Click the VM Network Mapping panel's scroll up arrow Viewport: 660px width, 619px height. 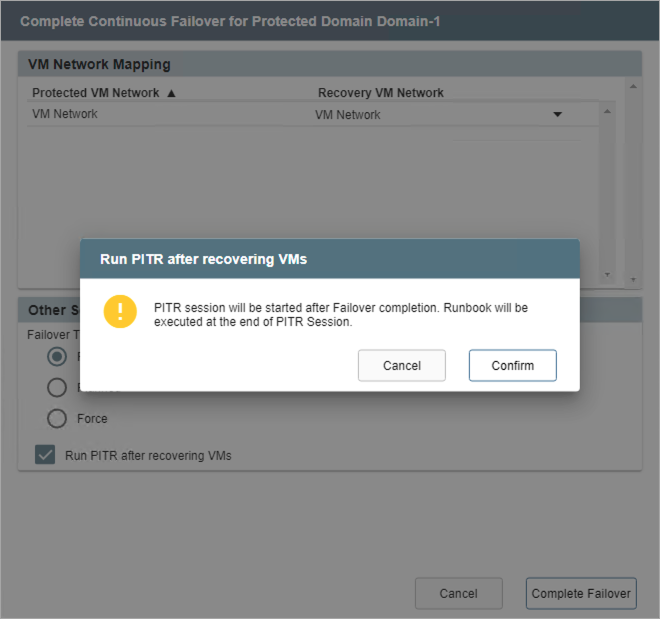tap(632, 86)
